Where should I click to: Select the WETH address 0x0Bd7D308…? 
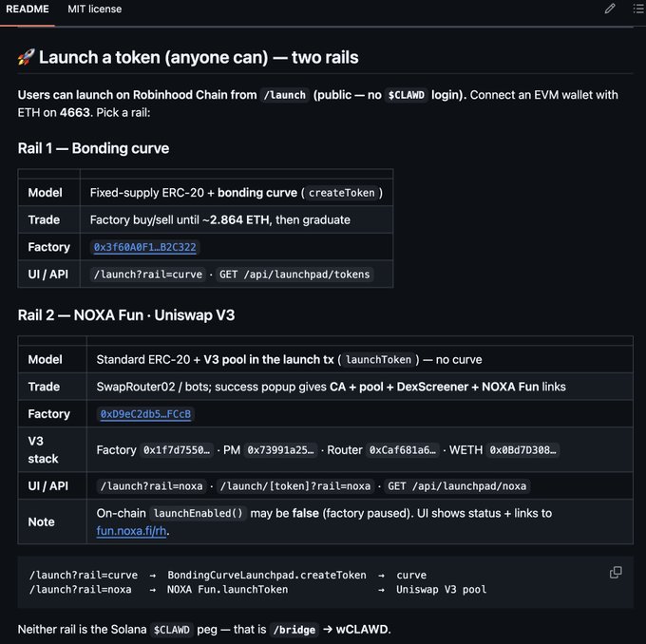[x=522, y=450]
